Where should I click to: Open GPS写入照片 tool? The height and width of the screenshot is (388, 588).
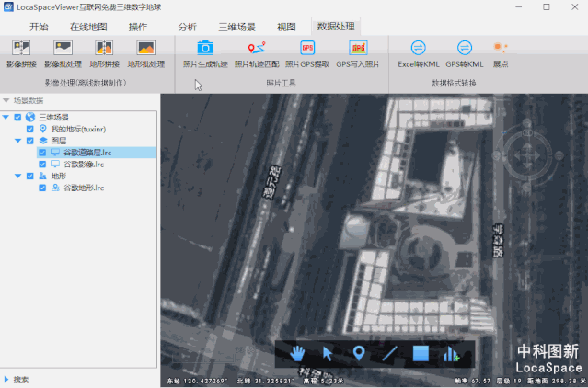tap(358, 54)
